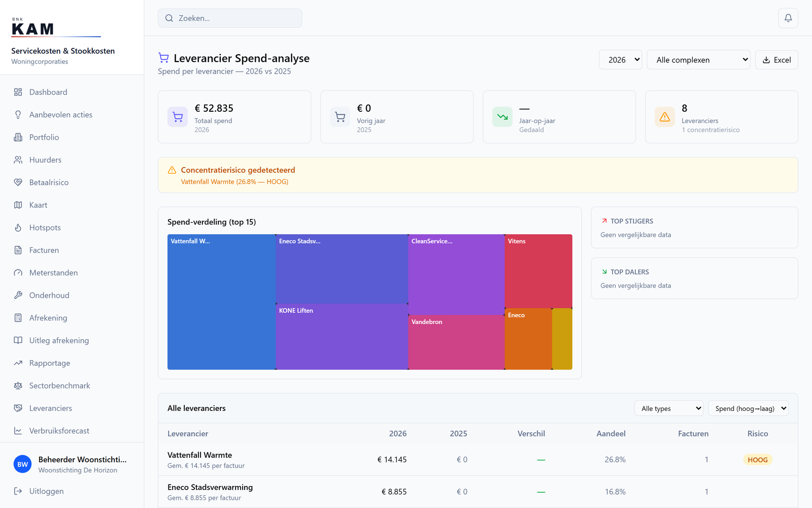Click the Onderhoud wrench icon
The image size is (812, 508).
click(x=18, y=295)
